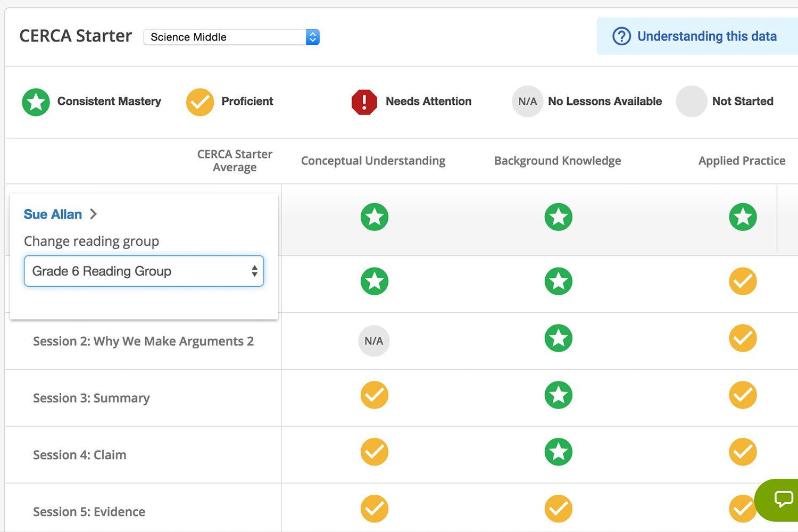
Task: Click top-row Applied Practice mastery star
Action: [x=743, y=217]
